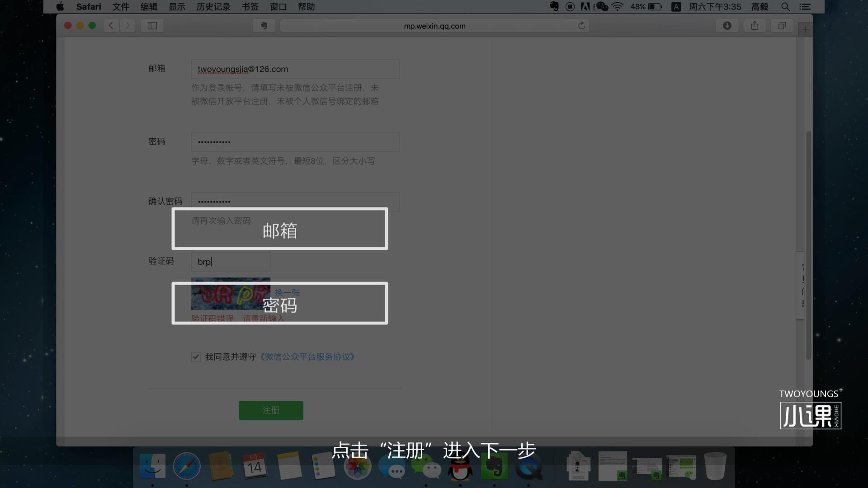Click the 验证码 input field
Screen dimensions: 868x488
[x=231, y=261]
